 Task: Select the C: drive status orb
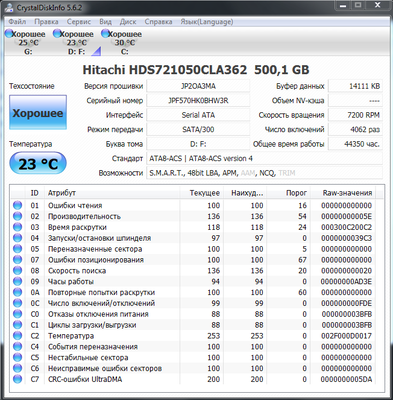tap(105, 33)
